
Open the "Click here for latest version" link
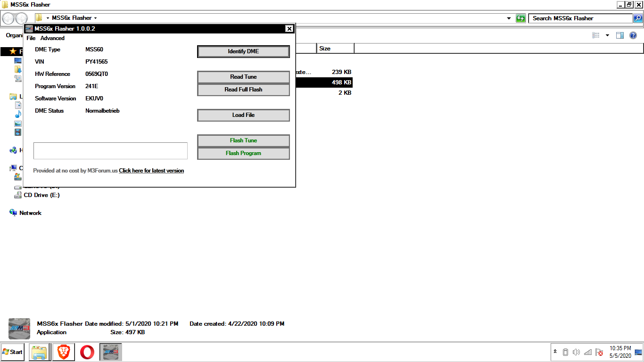151,171
